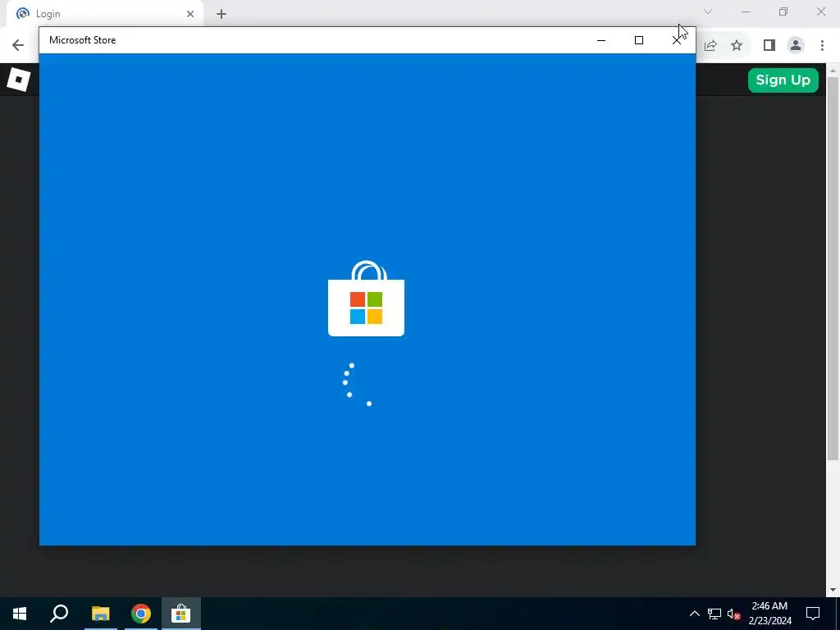Click the muted volume tray icon
This screenshot has height=630, width=840.
(x=733, y=614)
